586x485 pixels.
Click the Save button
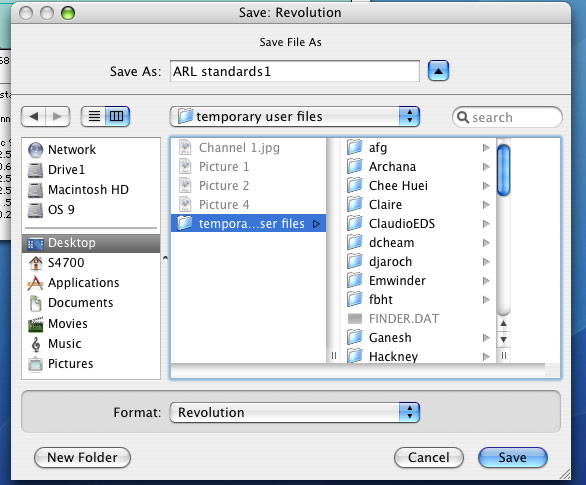(512, 458)
